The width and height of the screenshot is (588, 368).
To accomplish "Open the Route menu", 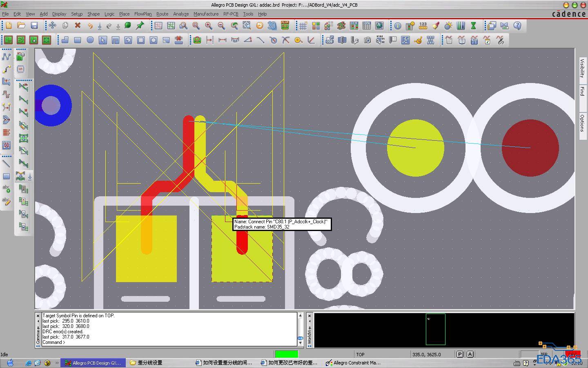I will click(162, 14).
